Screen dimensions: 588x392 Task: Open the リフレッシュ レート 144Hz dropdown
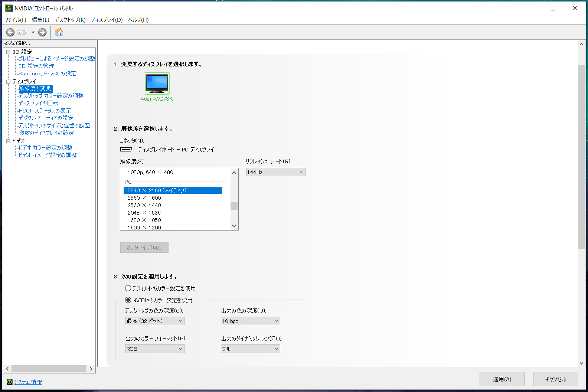click(x=275, y=172)
